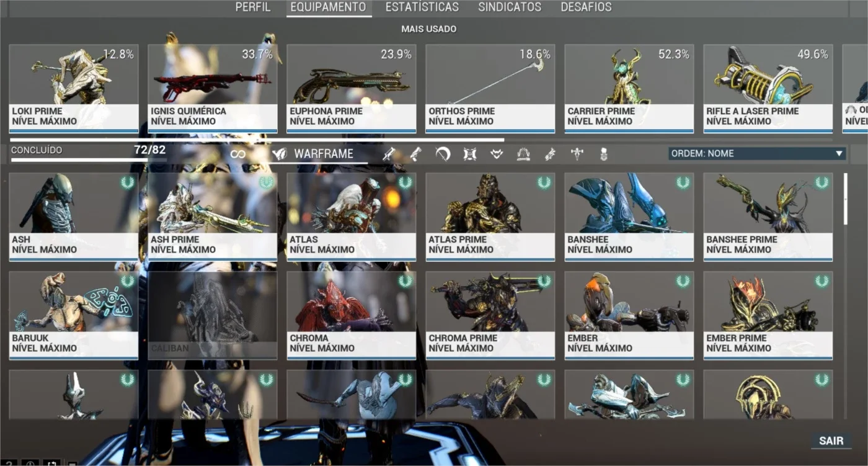Open the DESAFIOS tab

pyautogui.click(x=586, y=7)
